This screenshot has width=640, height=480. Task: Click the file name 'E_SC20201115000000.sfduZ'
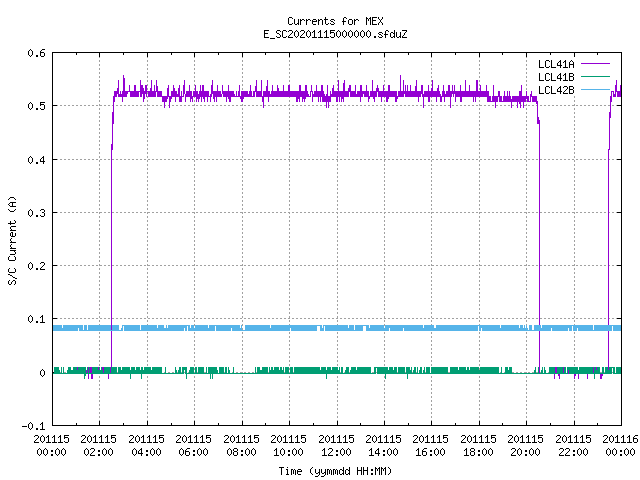[335, 34]
